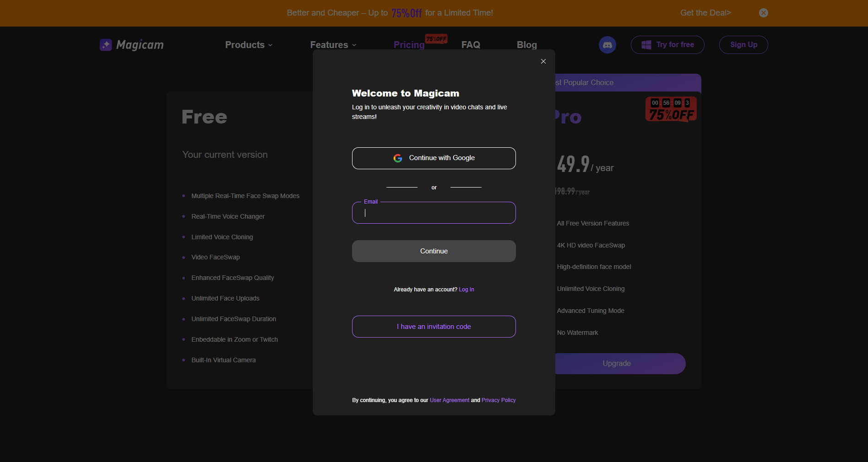868x462 pixels.
Task: Click 'Advanced Tuning Mode' text
Action: click(x=591, y=311)
